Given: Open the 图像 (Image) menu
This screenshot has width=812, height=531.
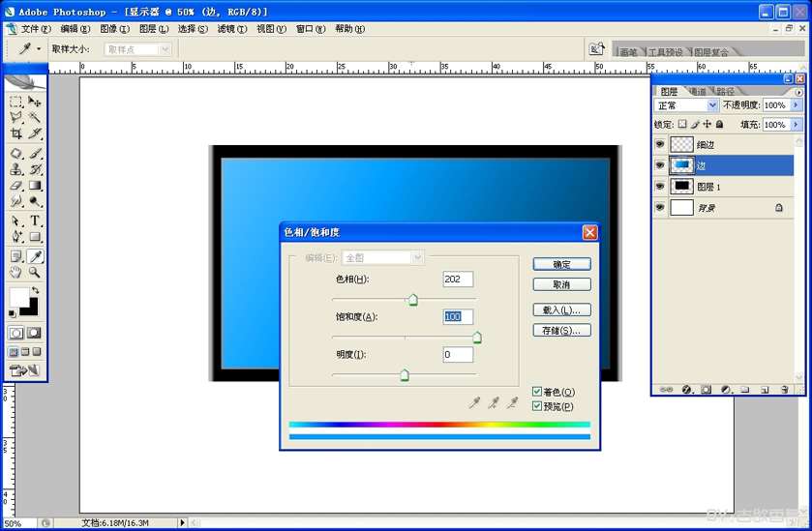Looking at the screenshot, I should tap(114, 28).
